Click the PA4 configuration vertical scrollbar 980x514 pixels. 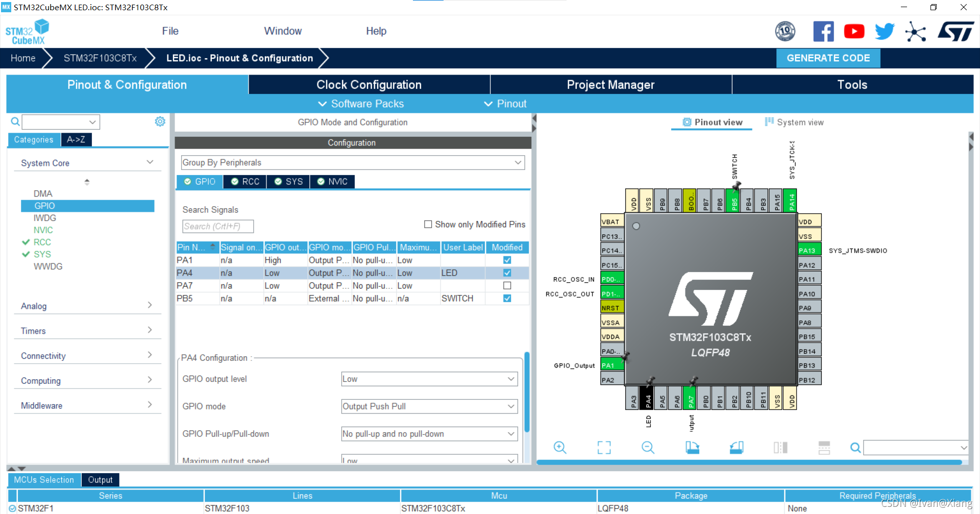coord(527,392)
